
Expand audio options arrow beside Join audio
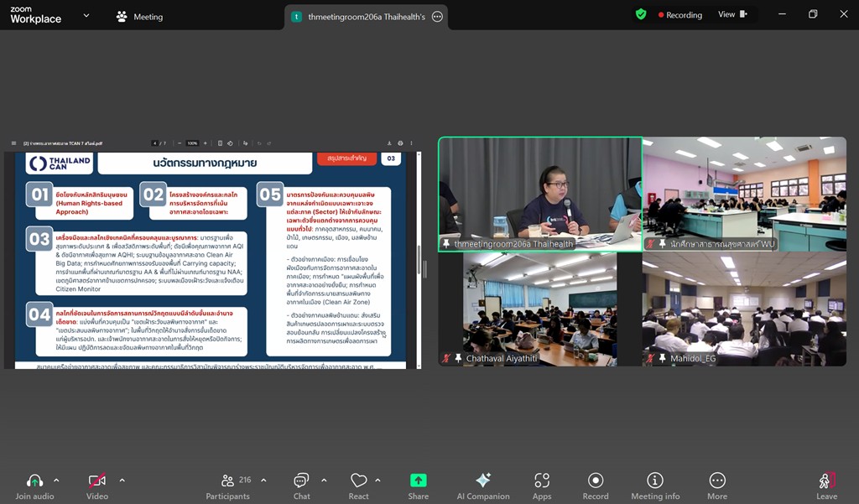point(56,481)
